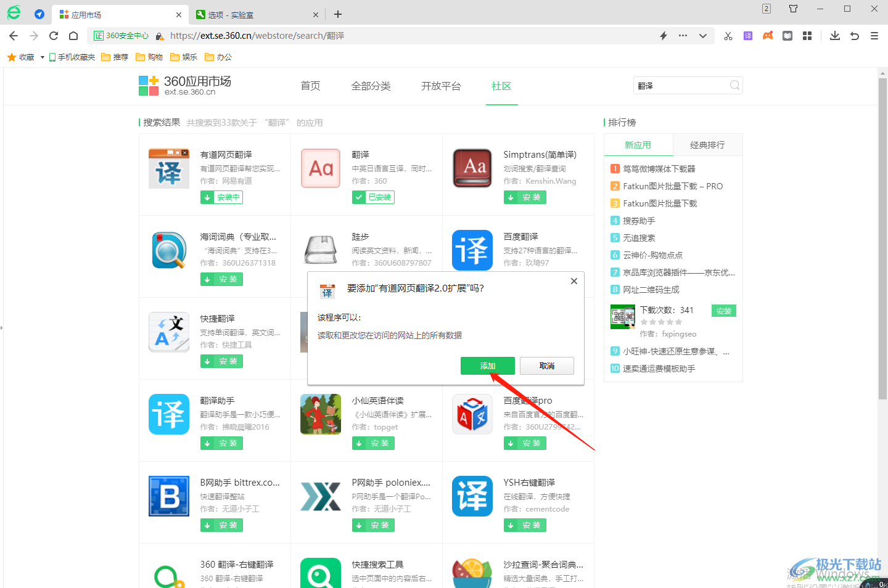
Task: Reload the page with refresh icon
Action: [x=54, y=36]
